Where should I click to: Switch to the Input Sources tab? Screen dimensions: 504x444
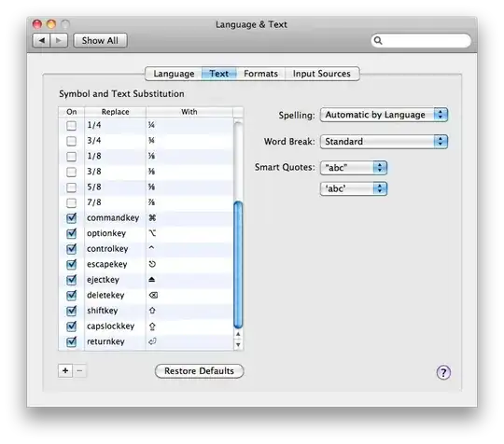322,74
